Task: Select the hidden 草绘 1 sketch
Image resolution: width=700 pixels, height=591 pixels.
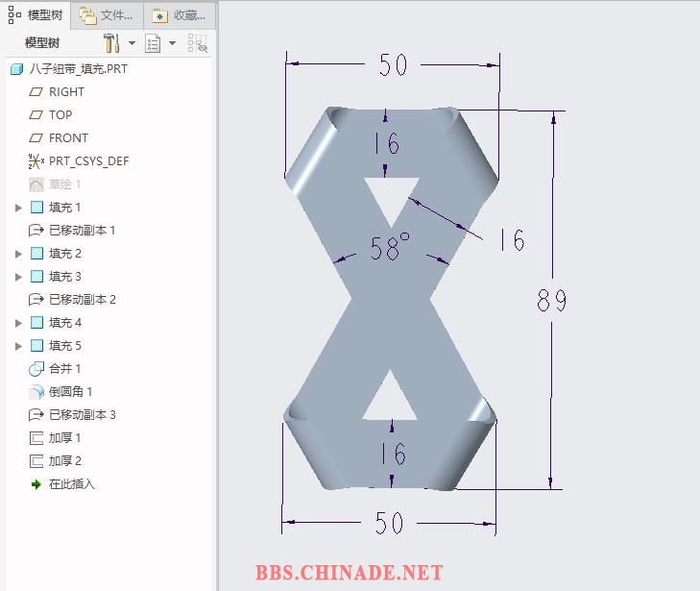Action: (x=64, y=185)
